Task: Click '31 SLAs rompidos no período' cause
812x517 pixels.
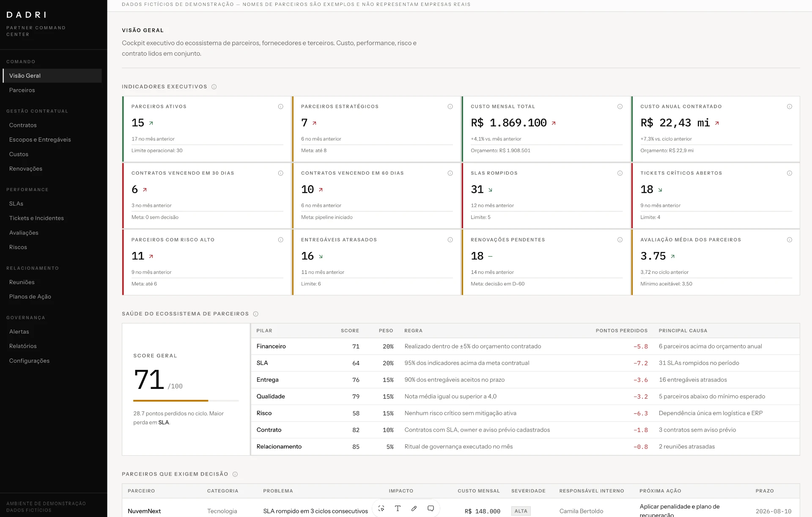Action: [699, 363]
